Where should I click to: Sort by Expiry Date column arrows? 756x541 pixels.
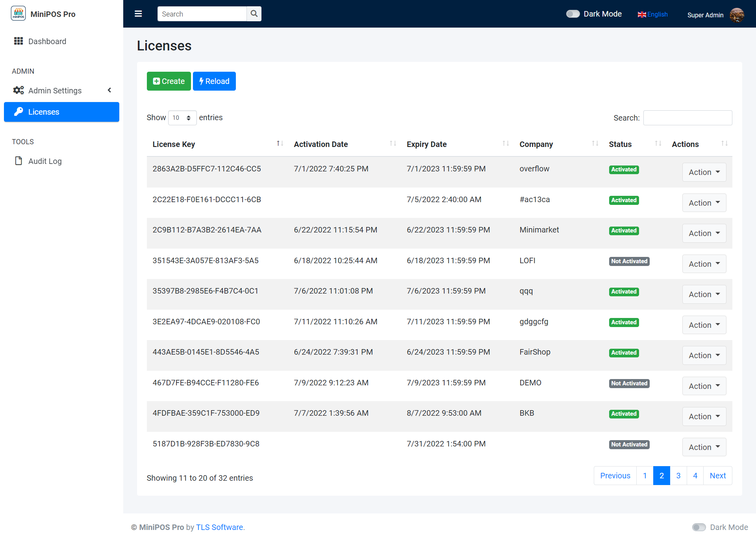click(x=506, y=144)
